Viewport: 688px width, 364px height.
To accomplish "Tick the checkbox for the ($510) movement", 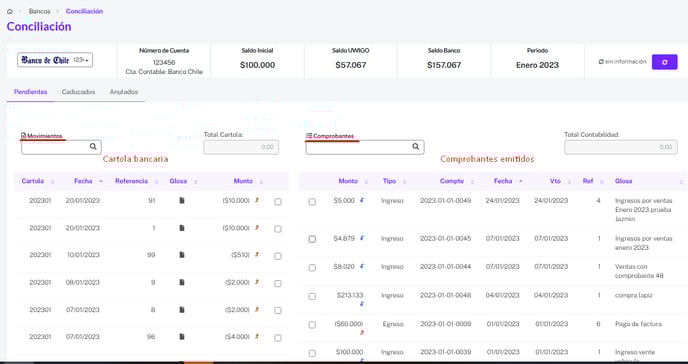I will click(278, 257).
